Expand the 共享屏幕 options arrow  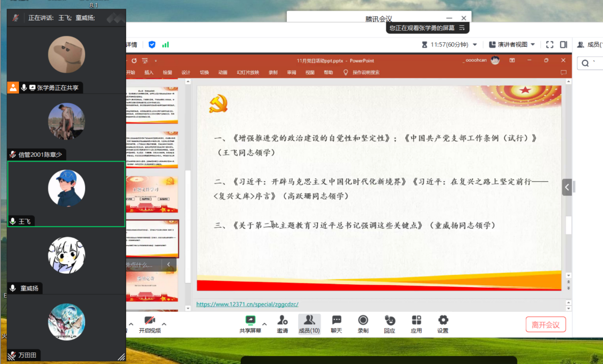point(264,324)
